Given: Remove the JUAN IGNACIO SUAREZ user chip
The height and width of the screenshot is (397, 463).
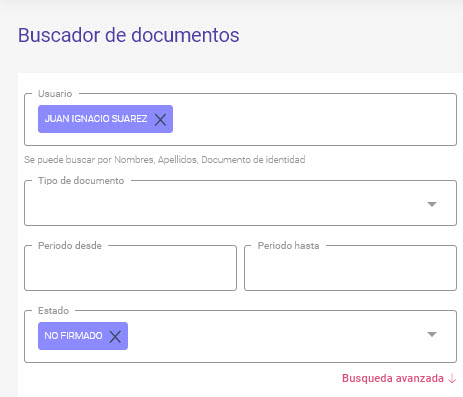Looking at the screenshot, I should [x=160, y=119].
